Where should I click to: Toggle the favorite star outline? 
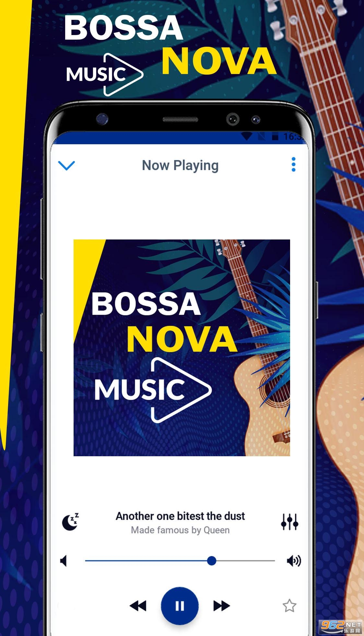click(x=289, y=605)
